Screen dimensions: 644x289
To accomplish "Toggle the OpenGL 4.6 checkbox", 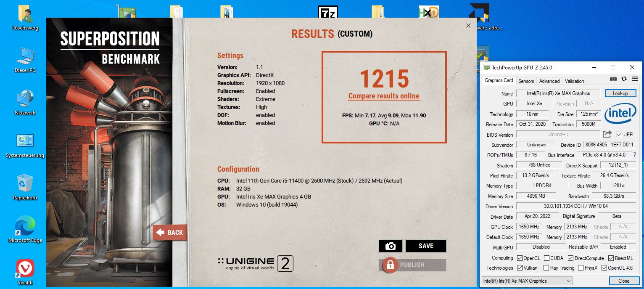I will (x=604, y=268).
